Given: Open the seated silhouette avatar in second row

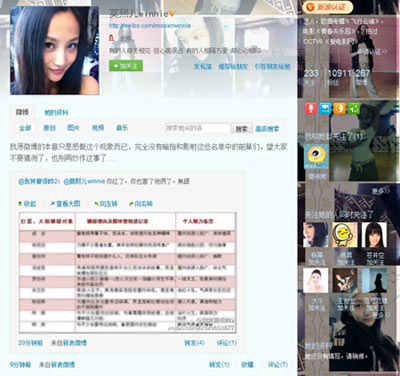Looking at the screenshot, I should pos(374,281).
